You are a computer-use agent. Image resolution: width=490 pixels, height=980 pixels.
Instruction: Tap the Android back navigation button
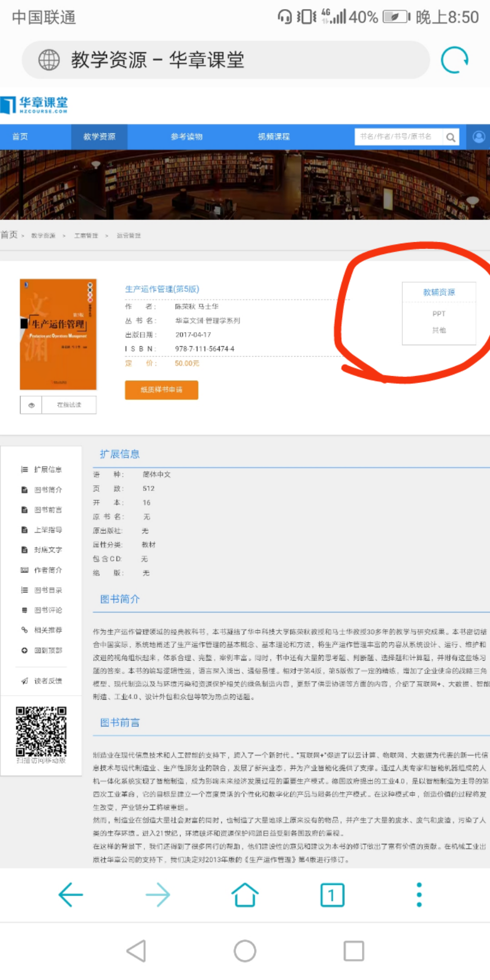click(136, 951)
